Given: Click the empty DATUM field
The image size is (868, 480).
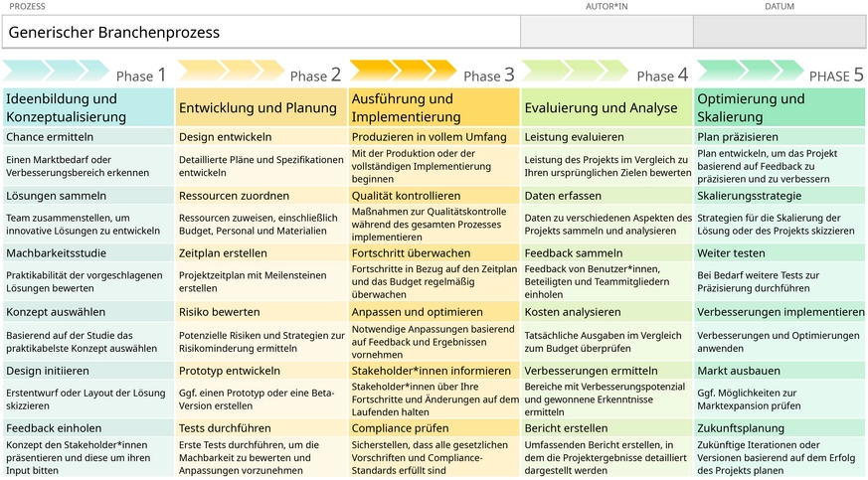Looking at the screenshot, I should point(780,32).
